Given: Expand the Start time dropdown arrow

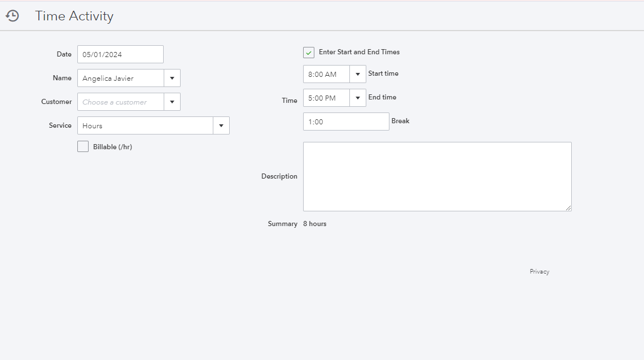Looking at the screenshot, I should tap(358, 74).
